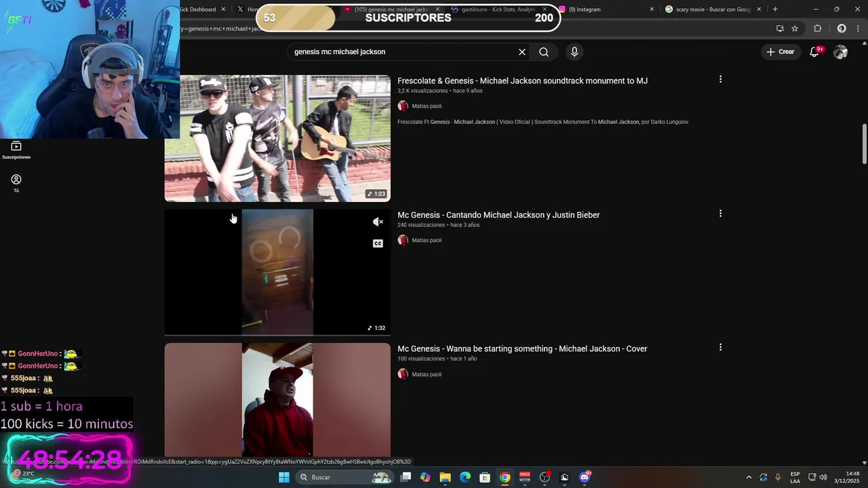Switch to the Kick Dashboard tab
Screen dimensions: 868x488
point(198,9)
